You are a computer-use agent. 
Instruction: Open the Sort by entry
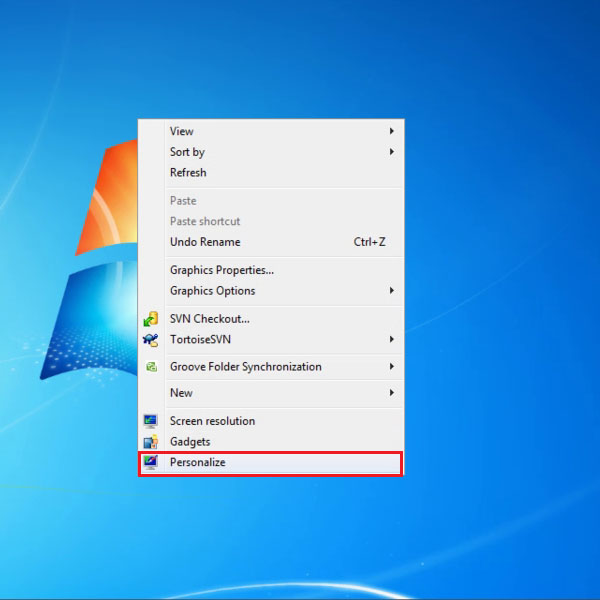(x=271, y=152)
